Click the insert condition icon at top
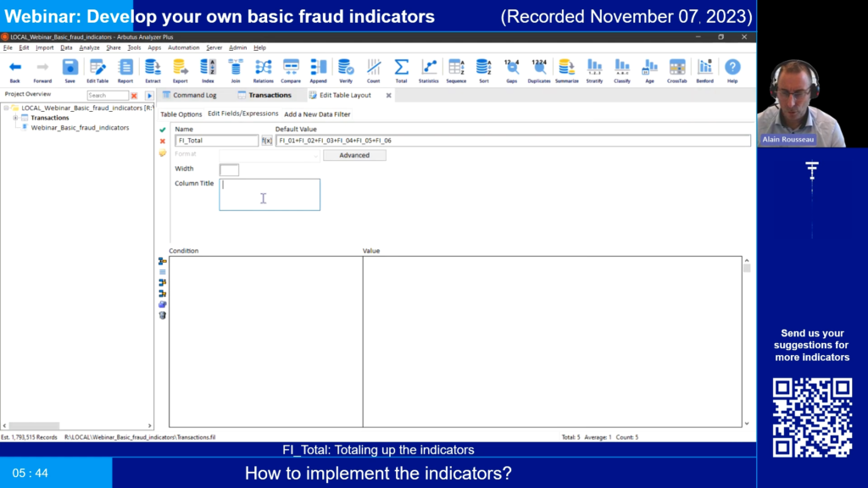The image size is (868, 488). click(162, 261)
